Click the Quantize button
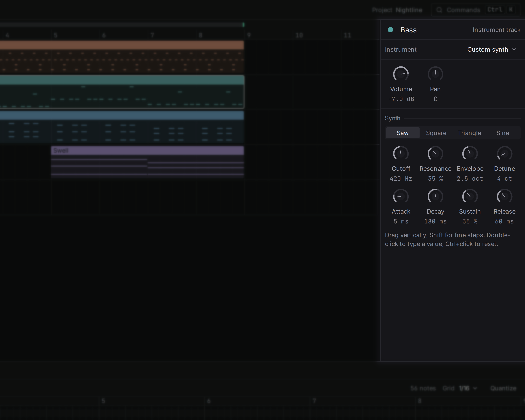The width and height of the screenshot is (525, 420). (x=503, y=388)
